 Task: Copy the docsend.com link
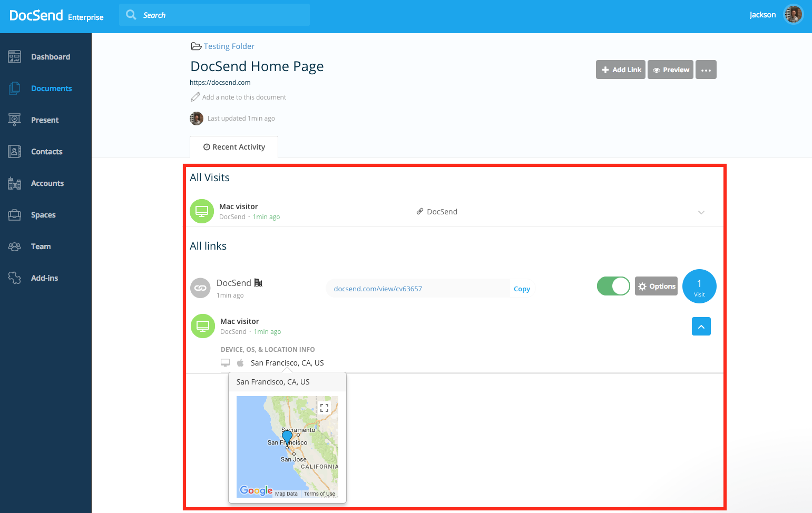522,289
